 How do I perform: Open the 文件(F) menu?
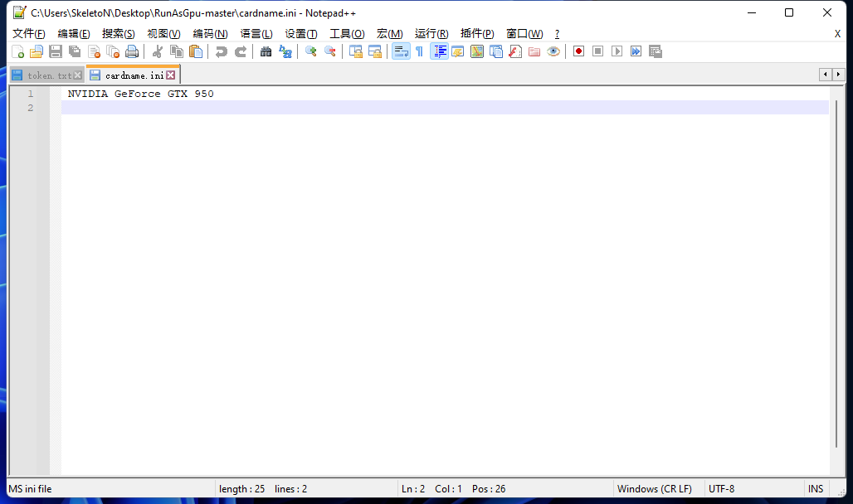(x=29, y=34)
